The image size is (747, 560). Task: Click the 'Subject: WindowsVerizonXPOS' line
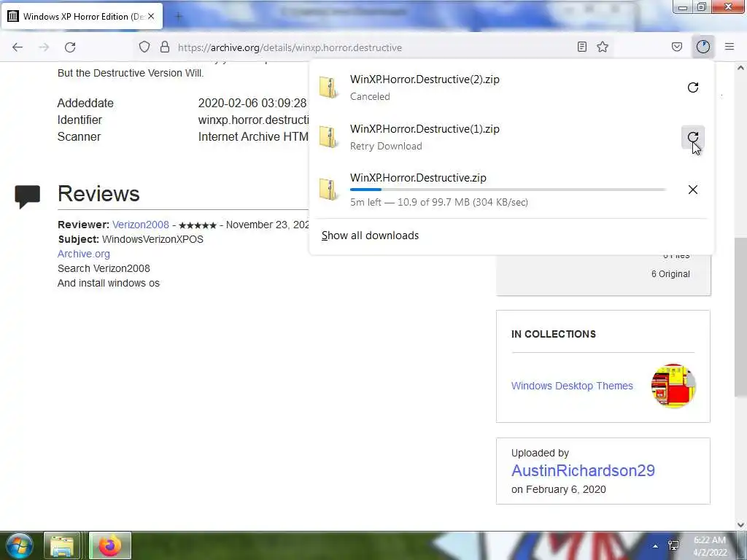point(131,239)
